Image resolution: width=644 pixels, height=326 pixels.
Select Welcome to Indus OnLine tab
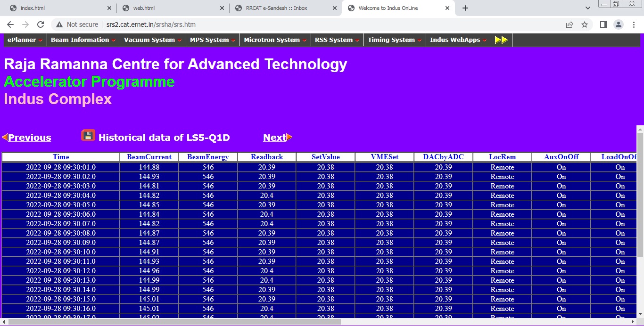pyautogui.click(x=397, y=8)
